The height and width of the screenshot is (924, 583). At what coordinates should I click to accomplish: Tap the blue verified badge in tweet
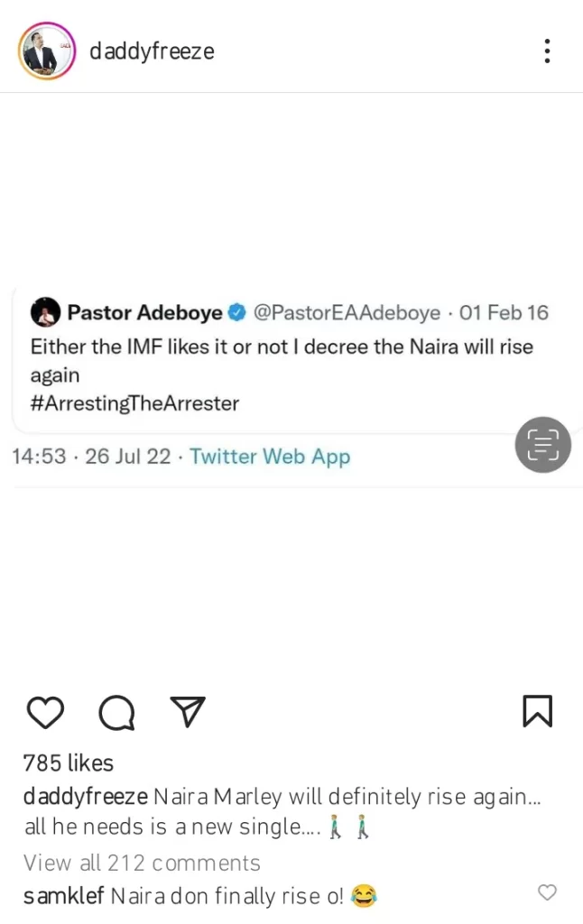click(x=236, y=313)
